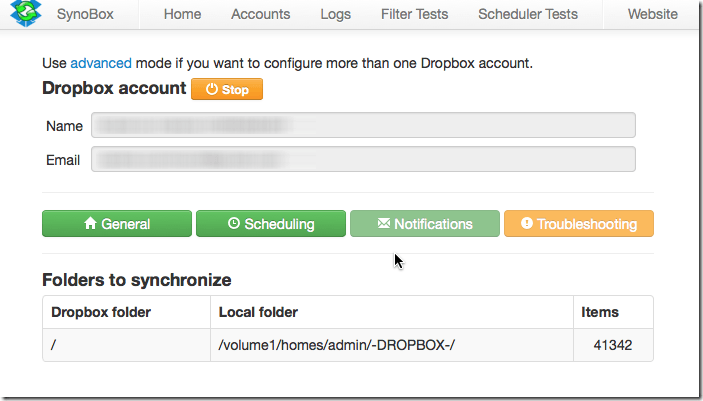703x401 pixels.
Task: Open the Scheduler Tests page
Action: click(x=528, y=14)
